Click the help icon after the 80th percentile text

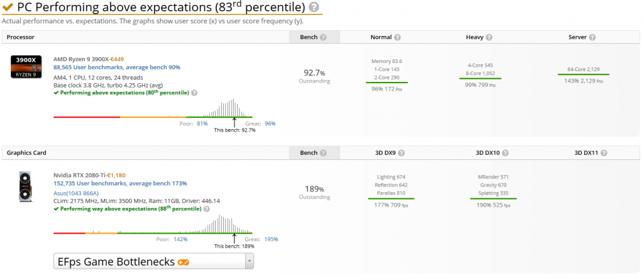pyautogui.click(x=194, y=93)
